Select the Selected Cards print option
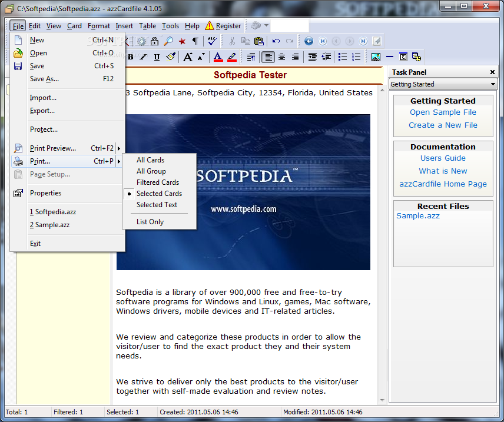This screenshot has width=504, height=422. point(160,194)
